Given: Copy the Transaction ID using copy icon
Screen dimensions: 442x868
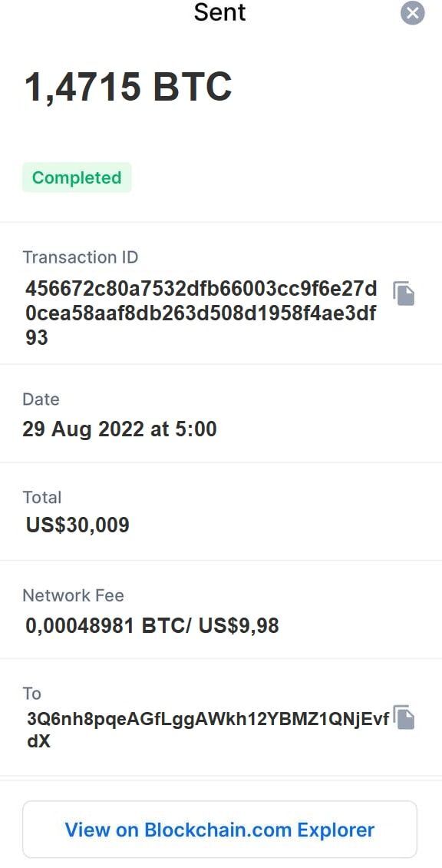Looking at the screenshot, I should 404,293.
